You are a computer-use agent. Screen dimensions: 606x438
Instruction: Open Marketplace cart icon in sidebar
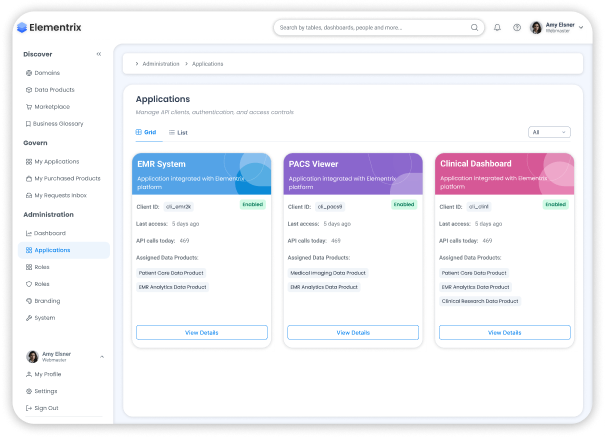29,107
